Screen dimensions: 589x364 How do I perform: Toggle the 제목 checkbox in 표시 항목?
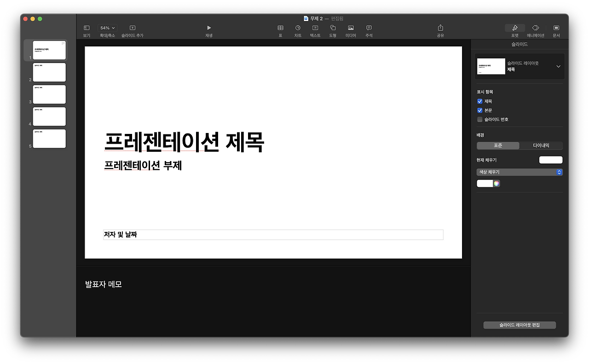click(x=479, y=101)
